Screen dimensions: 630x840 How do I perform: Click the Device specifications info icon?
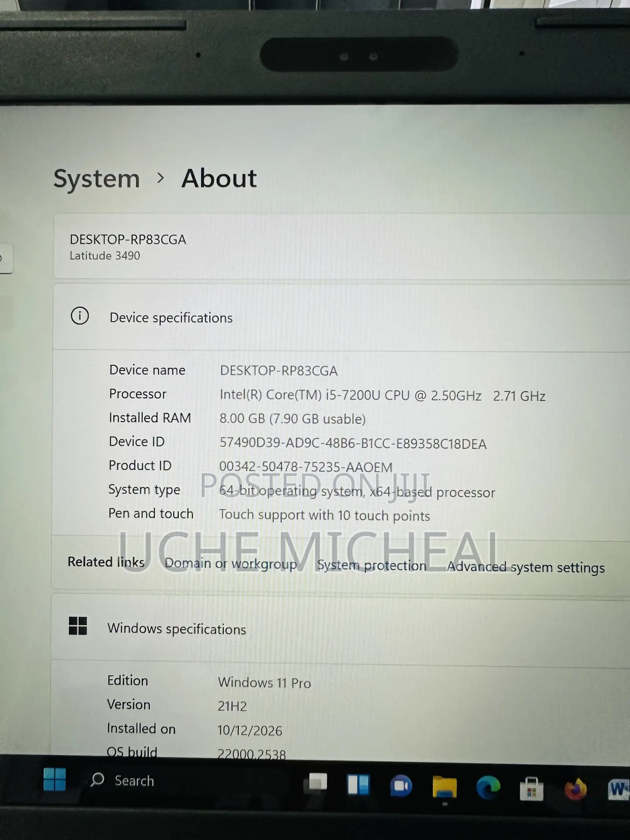(80, 316)
